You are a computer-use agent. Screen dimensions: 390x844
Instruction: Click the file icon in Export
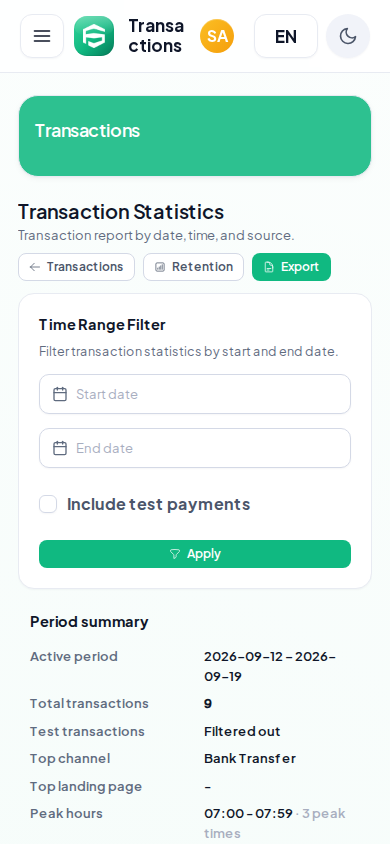pos(269,267)
